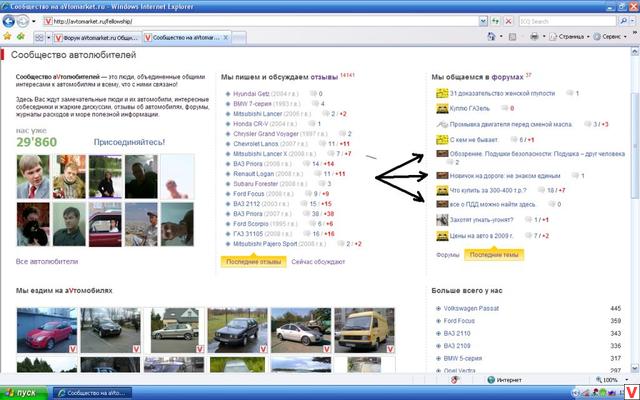640x400 pixels.
Task: Click the Feeds toolbar icon
Action: tap(512, 37)
